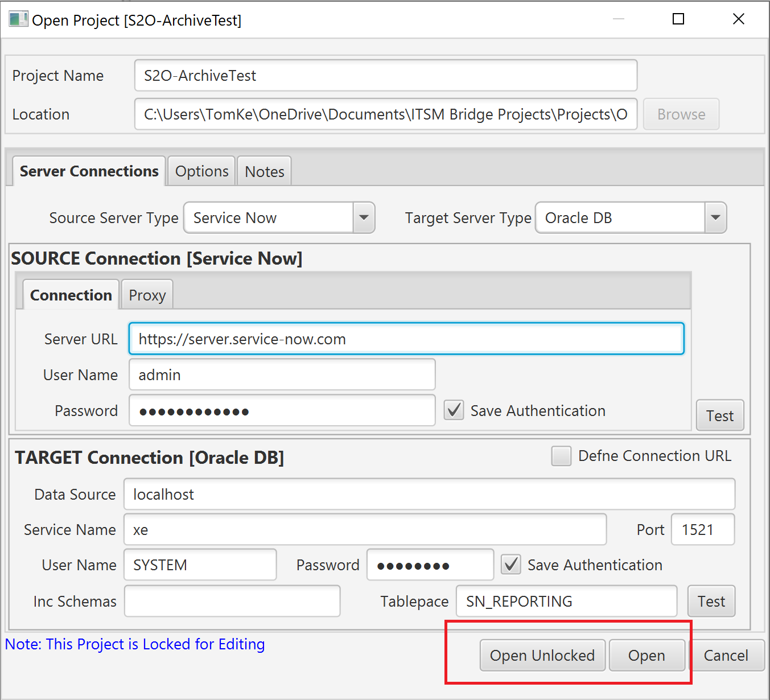
Task: Click the Data Source field containing localhost
Action: (430, 494)
